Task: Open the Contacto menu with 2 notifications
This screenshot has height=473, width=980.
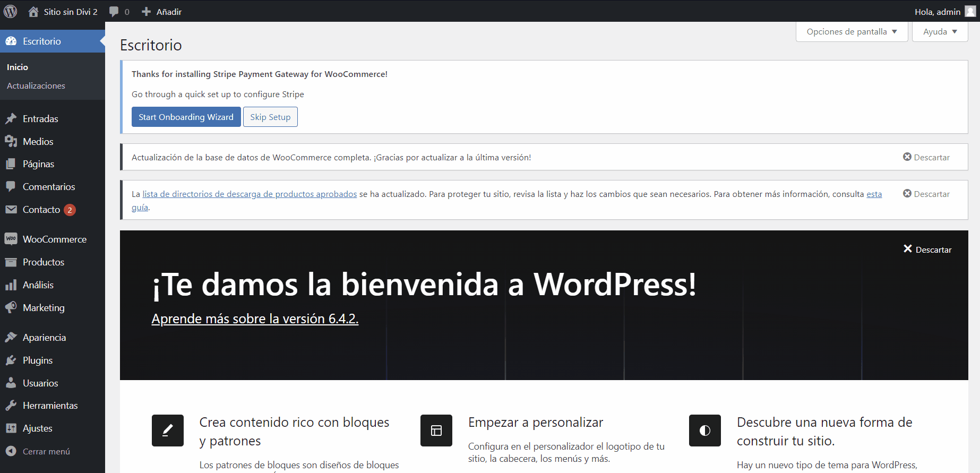Action: pos(41,210)
